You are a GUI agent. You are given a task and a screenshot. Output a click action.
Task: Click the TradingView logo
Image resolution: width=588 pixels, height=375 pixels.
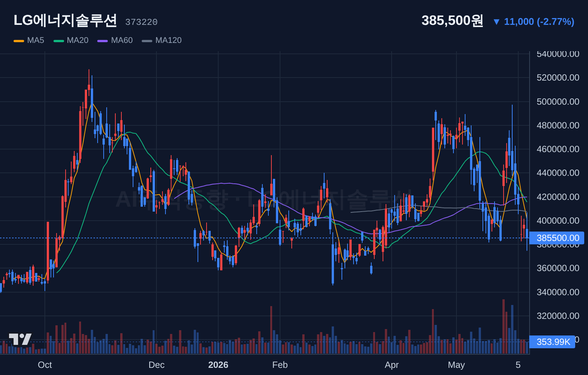20,339
